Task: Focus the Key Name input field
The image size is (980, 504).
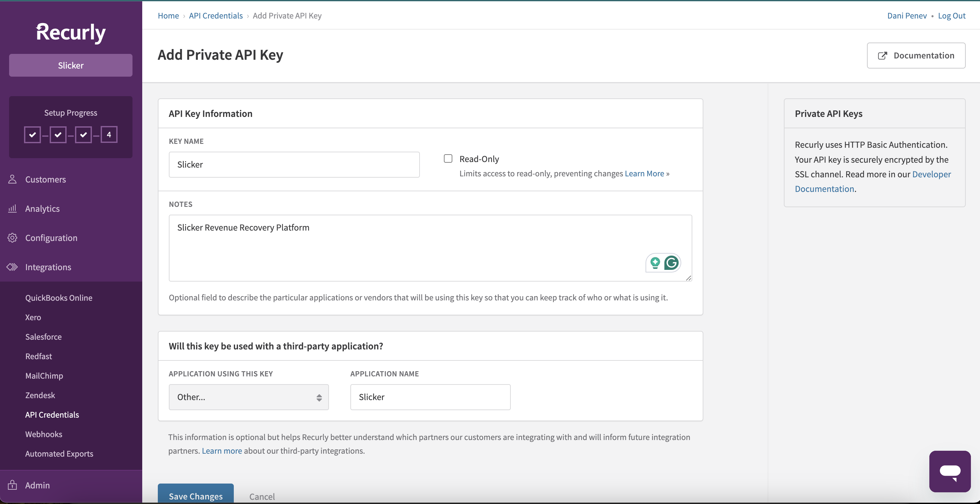Action: pyautogui.click(x=294, y=164)
